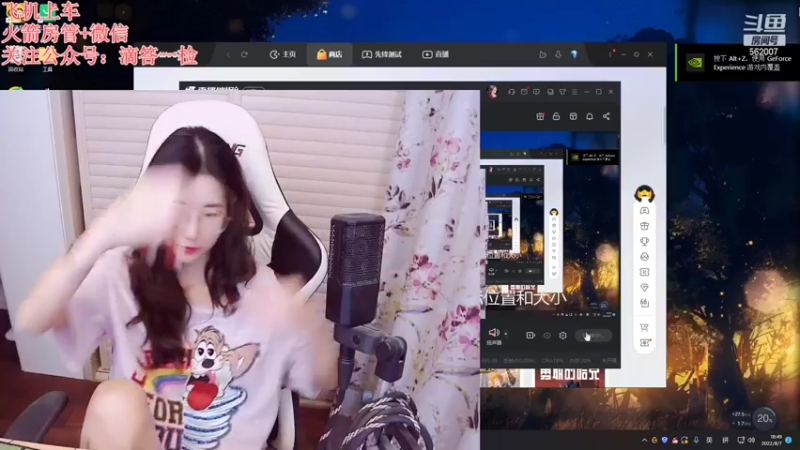Screen dimensions: 800x450
Task: Open the mail icon with red dot
Action: [524, 92]
